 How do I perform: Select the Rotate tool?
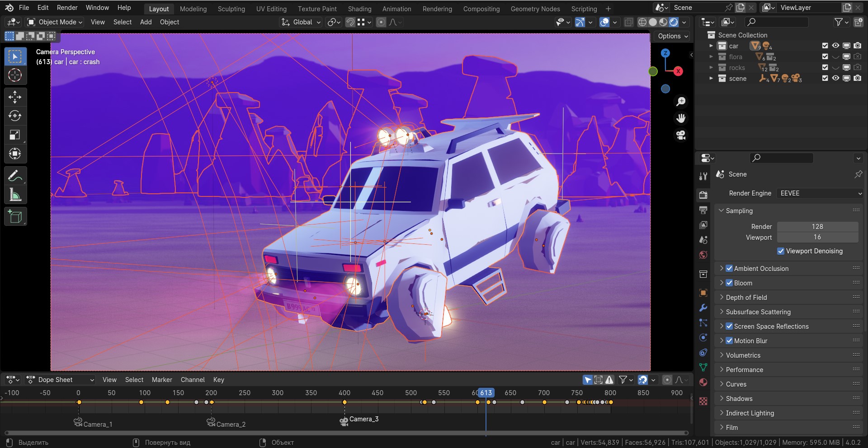point(15,116)
